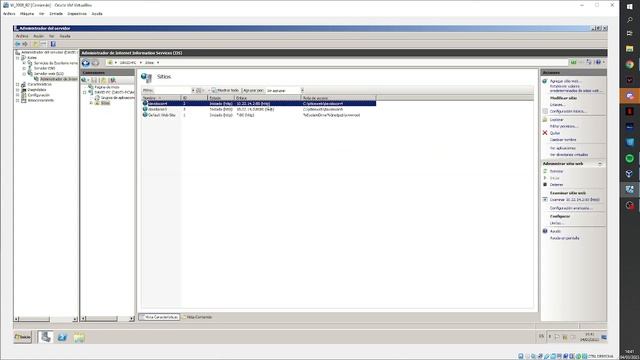Click the Examinar browse icon in Acciones
Image resolution: width=640 pixels, height=360 pixels.
tap(545, 200)
